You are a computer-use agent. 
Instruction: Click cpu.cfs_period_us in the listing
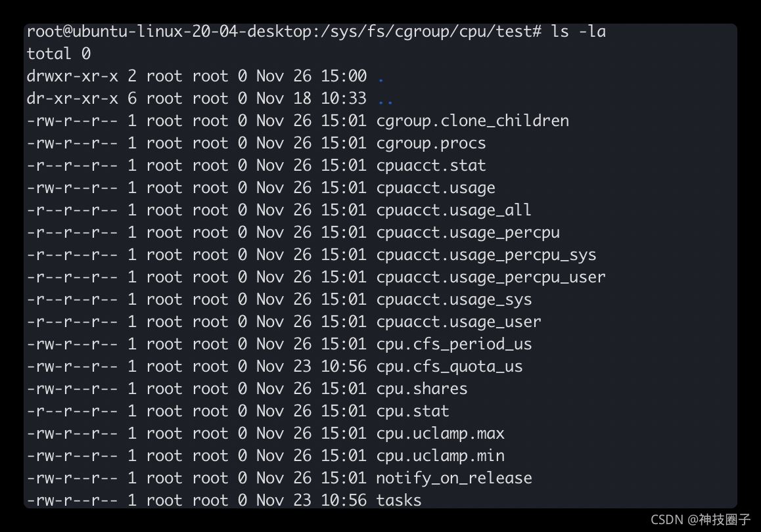coord(453,344)
